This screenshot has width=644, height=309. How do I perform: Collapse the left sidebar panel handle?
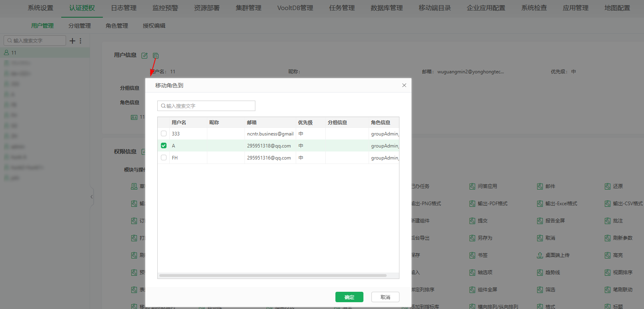(x=92, y=197)
